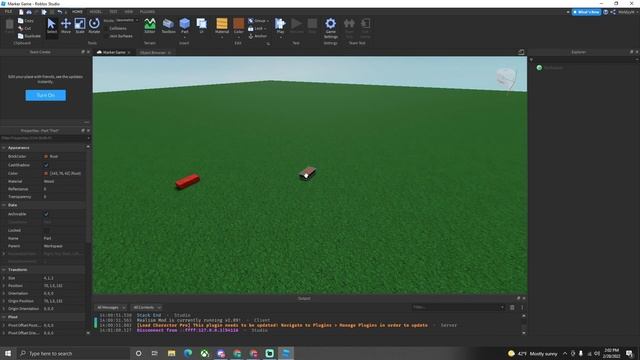Switch to the VIEW ribbon tab

pyautogui.click(x=129, y=12)
